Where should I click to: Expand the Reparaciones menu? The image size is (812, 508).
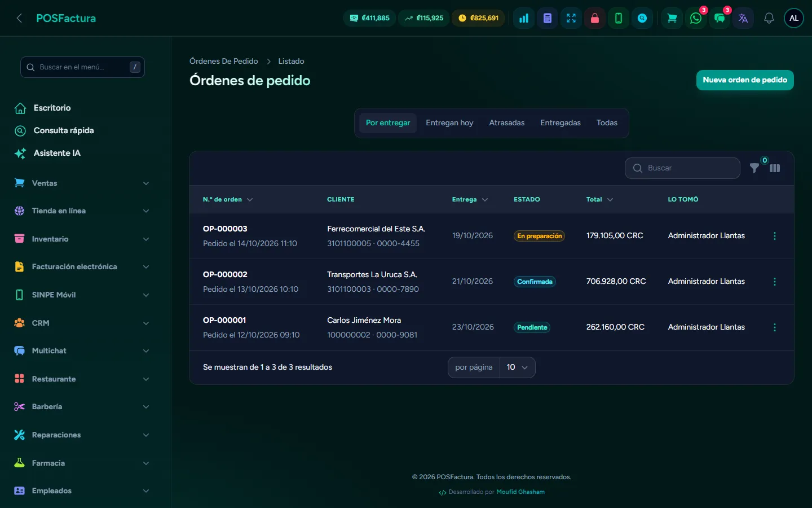[82, 435]
